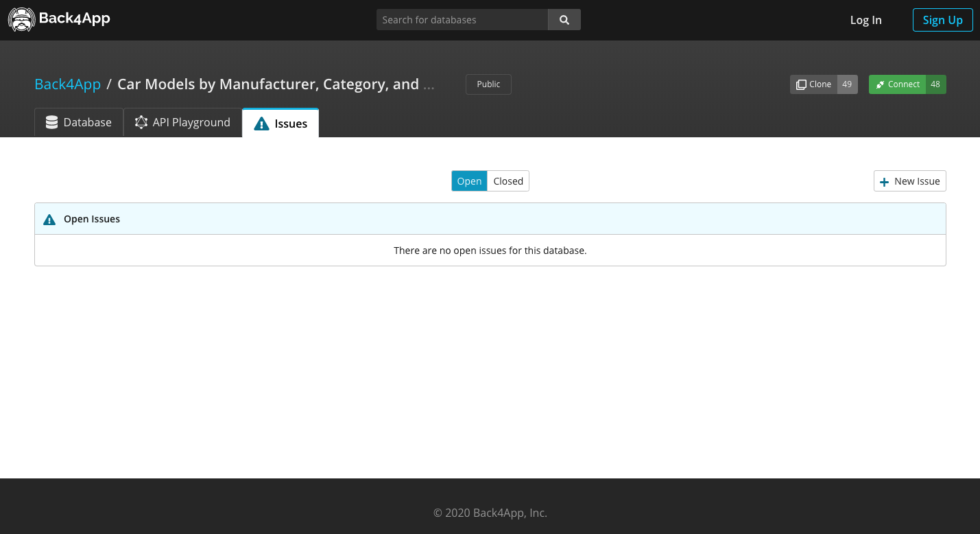
Task: Focus the Search for databases field
Action: [462, 20]
